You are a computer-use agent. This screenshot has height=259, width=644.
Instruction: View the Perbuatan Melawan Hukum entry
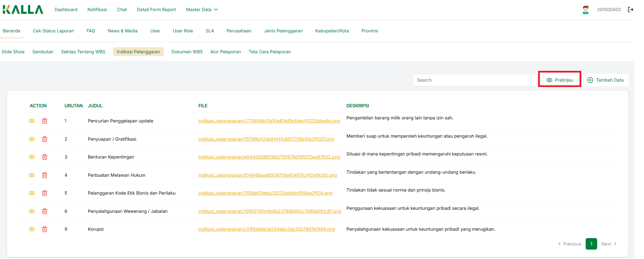point(32,175)
